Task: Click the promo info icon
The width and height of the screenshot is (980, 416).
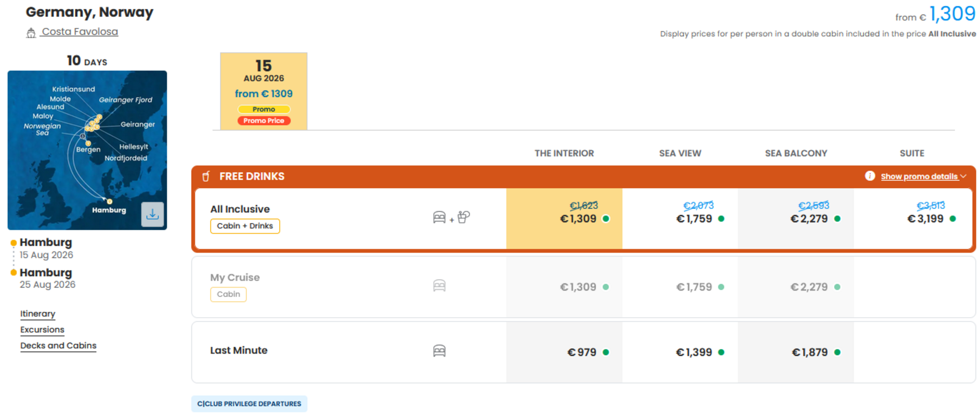Action: click(870, 176)
